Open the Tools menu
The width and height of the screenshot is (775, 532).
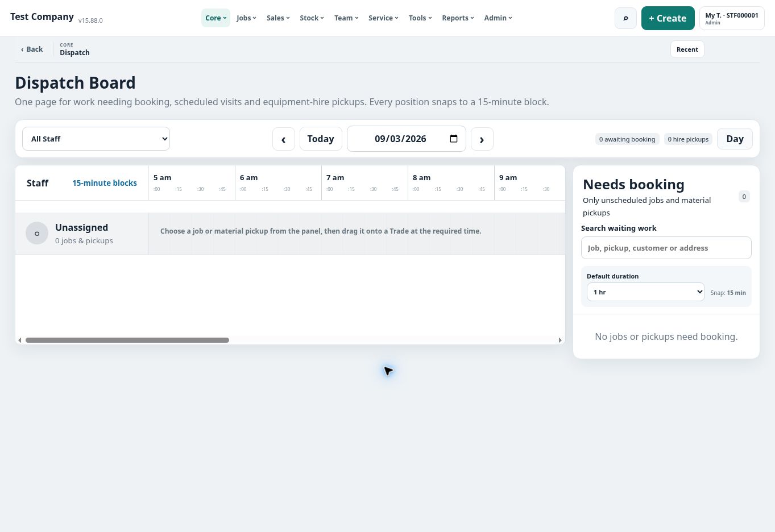[420, 18]
